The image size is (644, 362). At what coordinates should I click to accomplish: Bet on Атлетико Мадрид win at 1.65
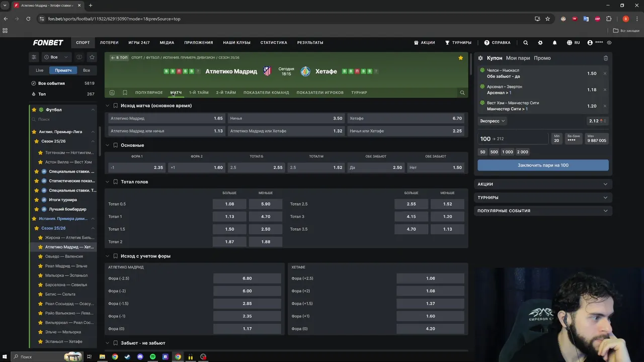167,118
